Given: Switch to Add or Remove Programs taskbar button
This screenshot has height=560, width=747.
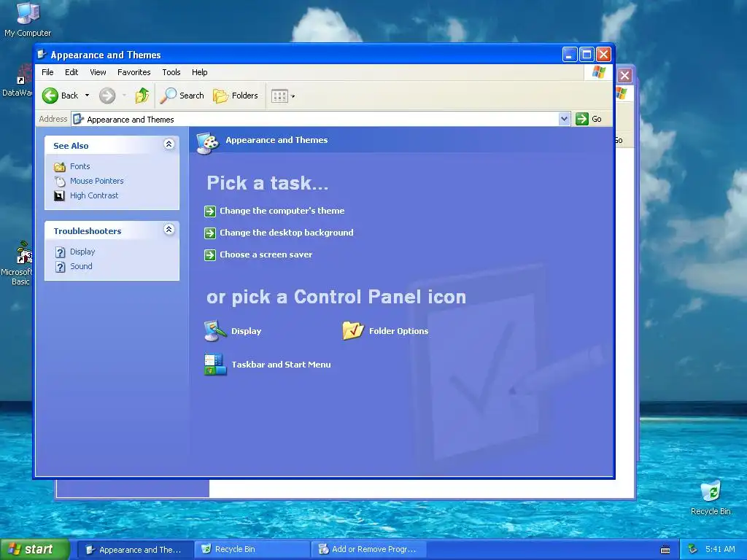Looking at the screenshot, I should [x=368, y=549].
